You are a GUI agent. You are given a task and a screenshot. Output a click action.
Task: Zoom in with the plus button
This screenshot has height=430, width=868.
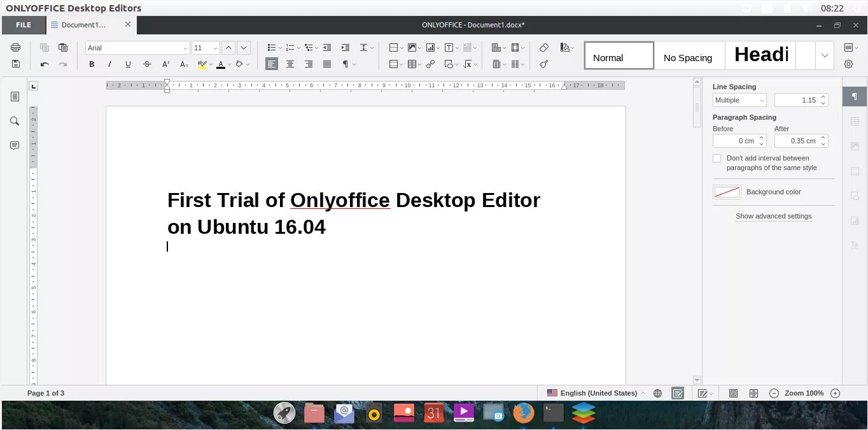pyautogui.click(x=836, y=393)
